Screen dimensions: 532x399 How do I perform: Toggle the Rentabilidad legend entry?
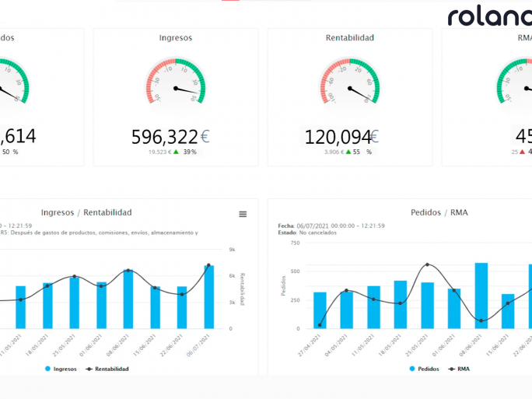click(x=107, y=369)
